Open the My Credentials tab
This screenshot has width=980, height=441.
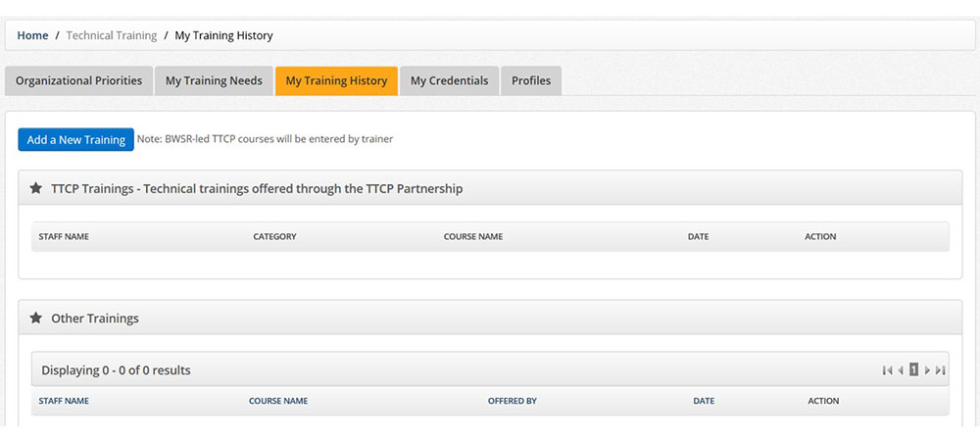pos(449,80)
